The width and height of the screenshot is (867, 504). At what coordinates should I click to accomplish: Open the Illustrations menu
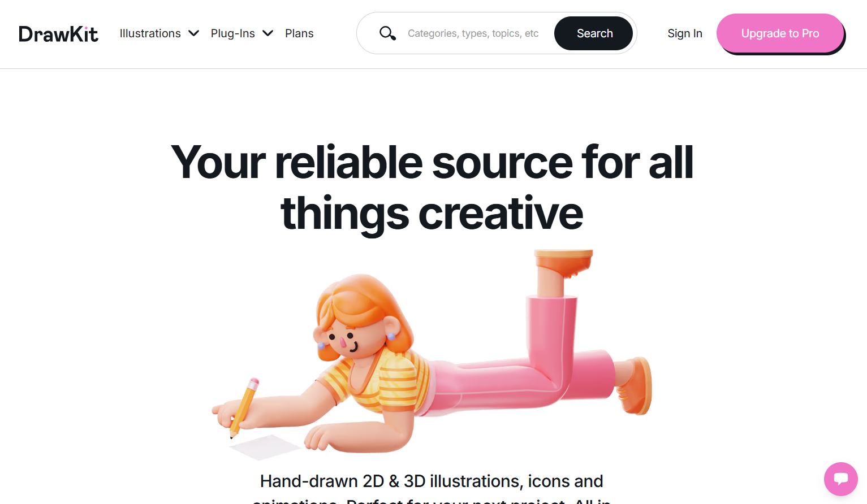click(150, 33)
